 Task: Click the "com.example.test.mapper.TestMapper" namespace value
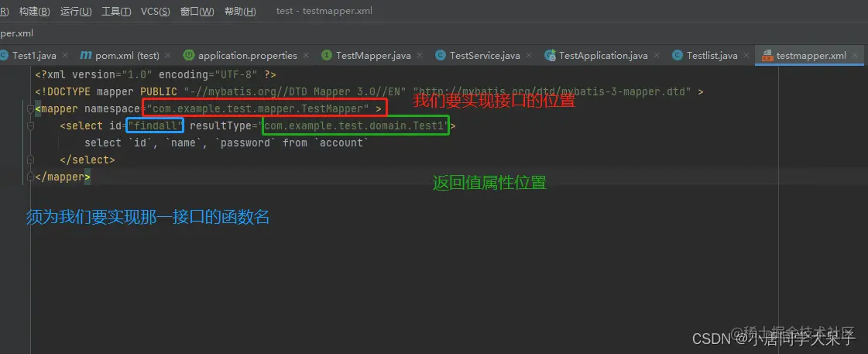(257, 108)
